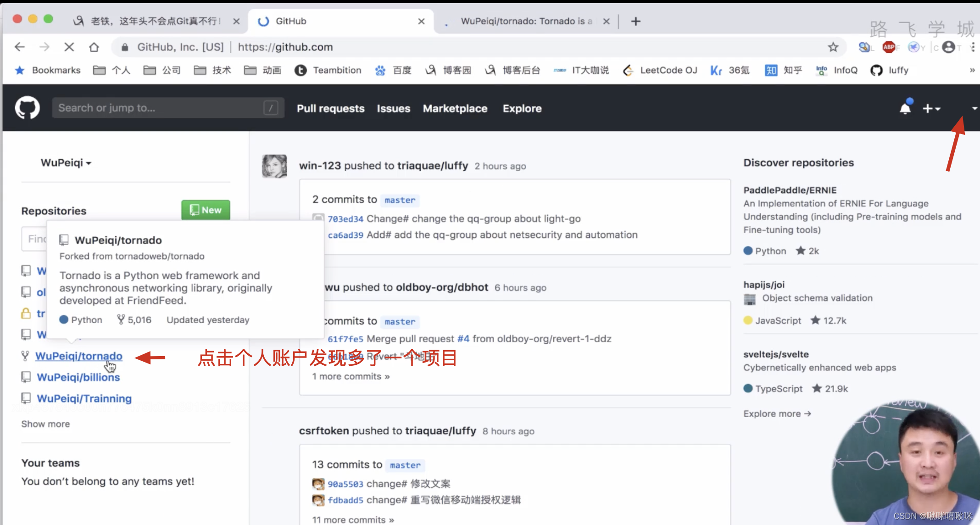The width and height of the screenshot is (980, 525).
Task: Click WuPeiqi/tornado title in hover card
Action: (118, 240)
